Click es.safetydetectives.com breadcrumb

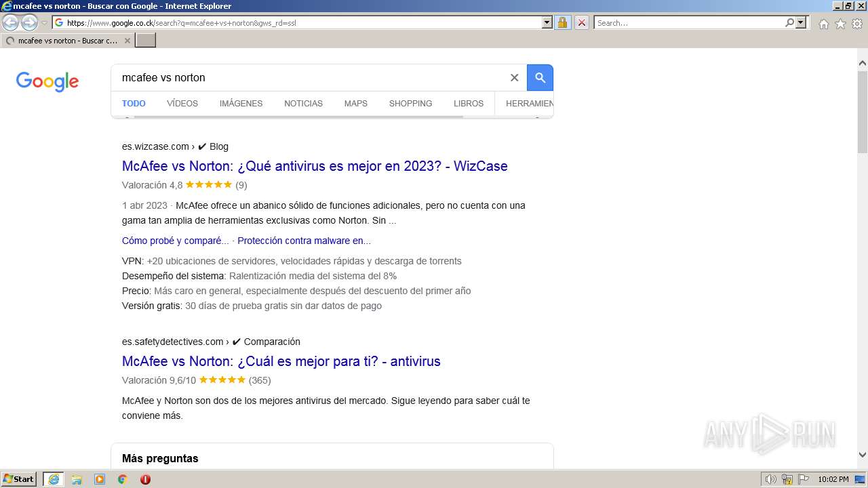(x=211, y=342)
